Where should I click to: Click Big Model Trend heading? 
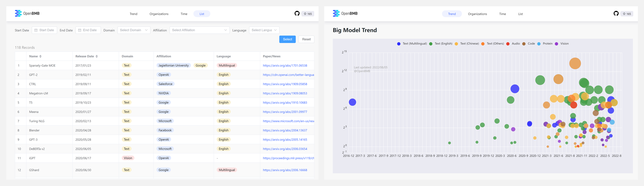[x=355, y=30]
